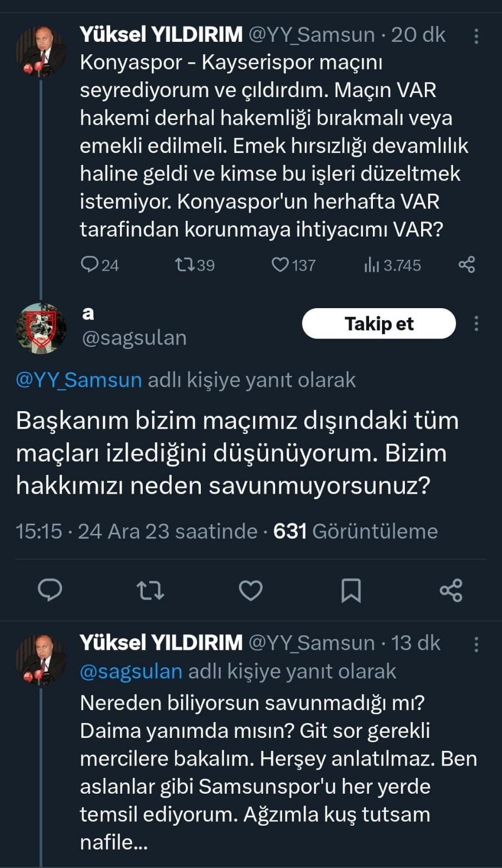Open more options for @sagsulan's tweet
The width and height of the screenshot is (502, 868).
tap(476, 323)
